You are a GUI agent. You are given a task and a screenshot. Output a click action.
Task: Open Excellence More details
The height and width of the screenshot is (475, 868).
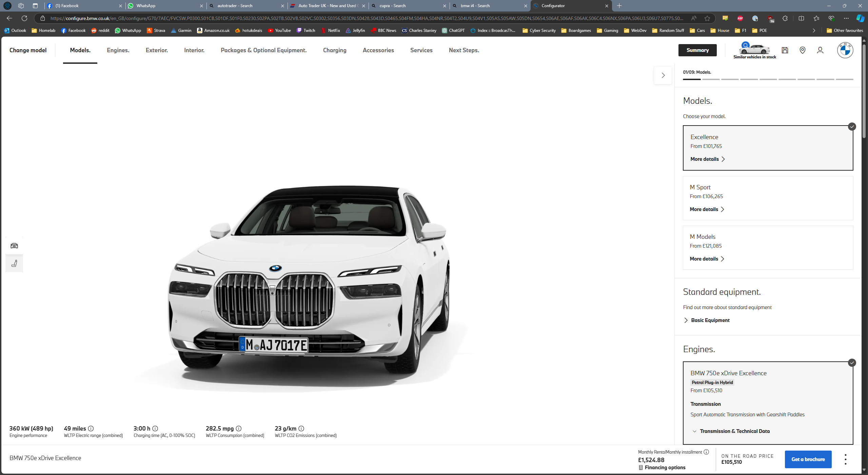(708, 159)
